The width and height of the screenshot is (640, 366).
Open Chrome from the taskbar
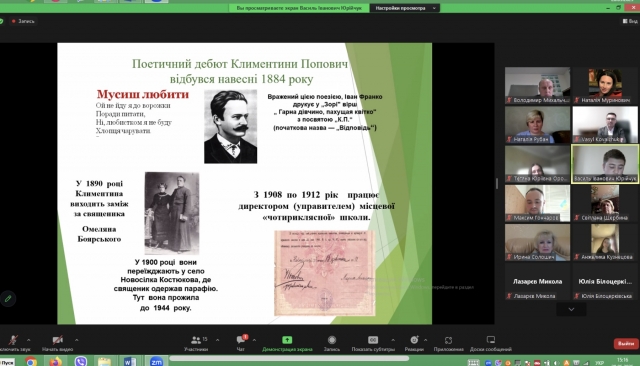(31, 362)
